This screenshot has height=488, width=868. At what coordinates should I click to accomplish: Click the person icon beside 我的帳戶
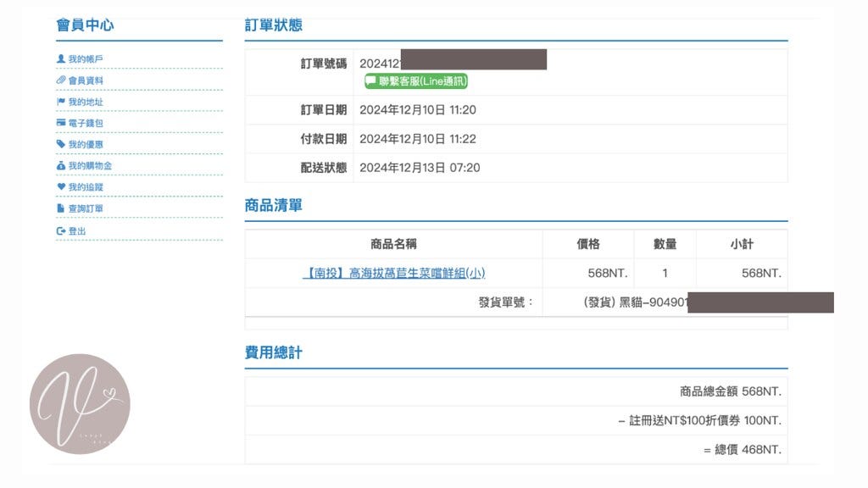pyautogui.click(x=61, y=58)
